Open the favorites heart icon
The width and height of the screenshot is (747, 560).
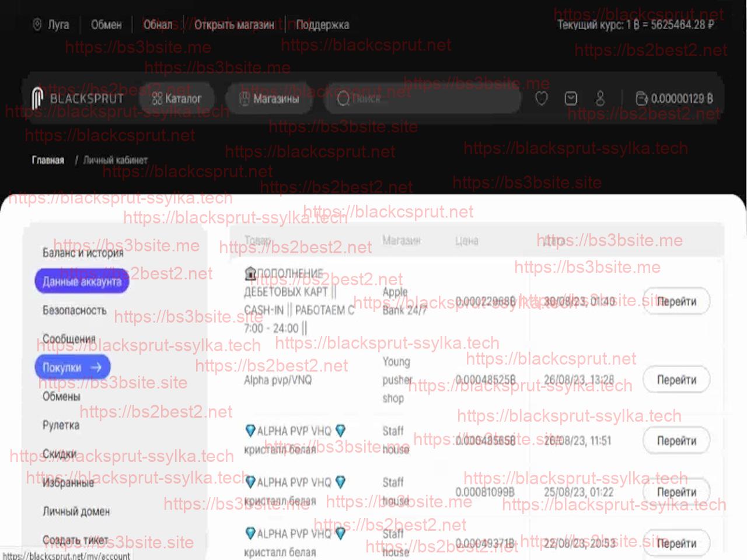click(542, 99)
